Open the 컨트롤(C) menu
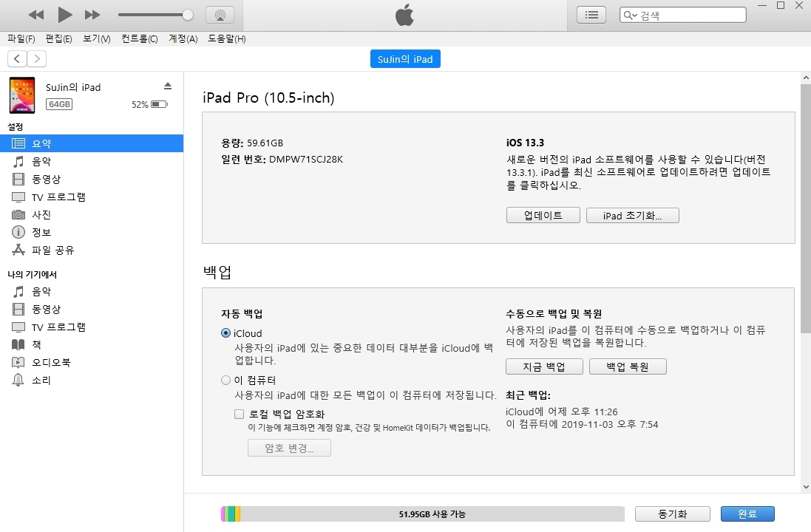This screenshot has height=532, width=811. pos(139,38)
